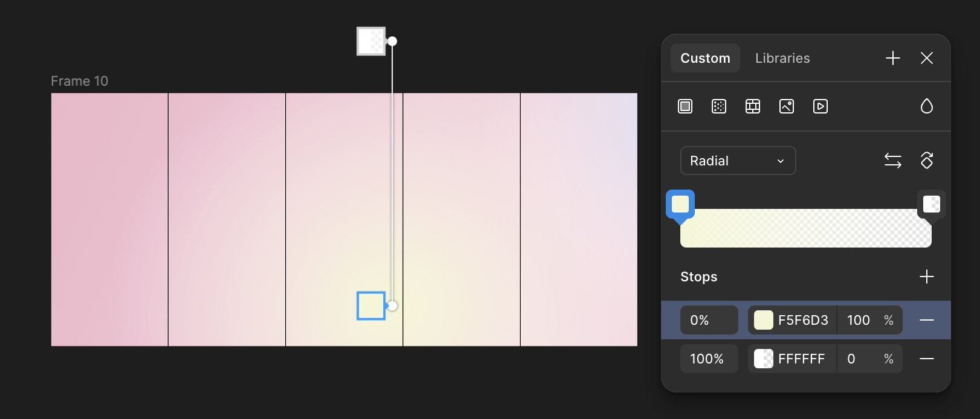
Task: Expand the fill panel options with plus
Action: pyautogui.click(x=893, y=58)
